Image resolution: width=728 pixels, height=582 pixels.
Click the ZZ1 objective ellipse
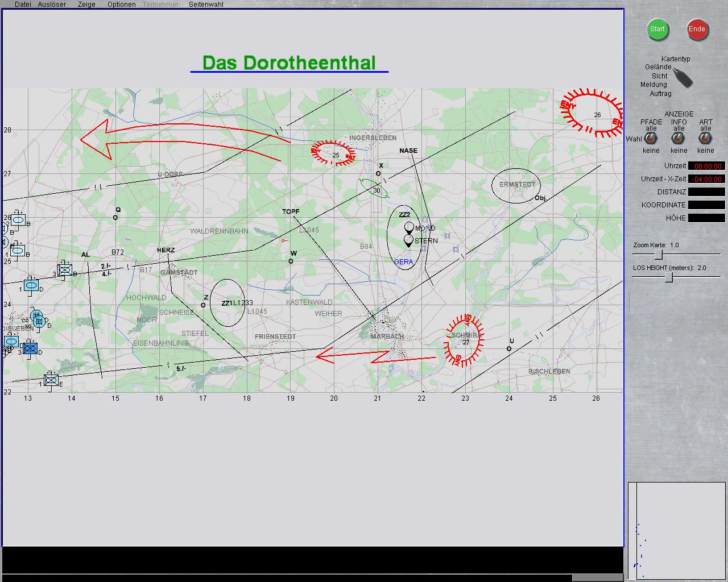click(x=227, y=303)
